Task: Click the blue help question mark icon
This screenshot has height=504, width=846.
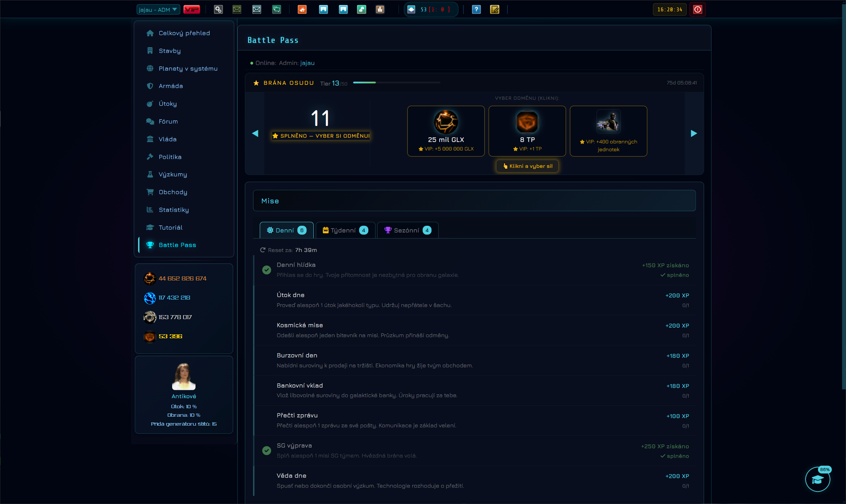Action: click(476, 10)
